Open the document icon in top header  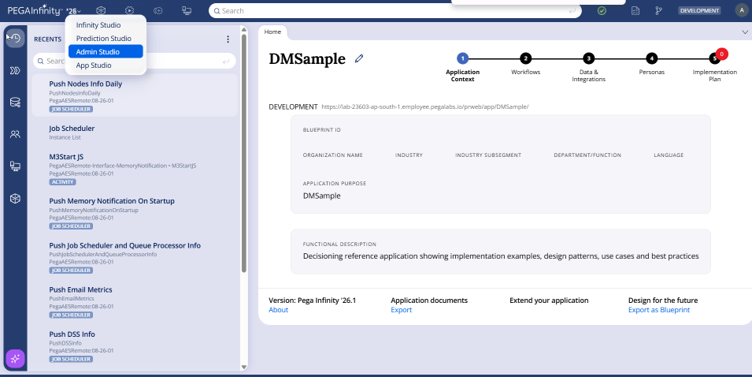click(635, 11)
